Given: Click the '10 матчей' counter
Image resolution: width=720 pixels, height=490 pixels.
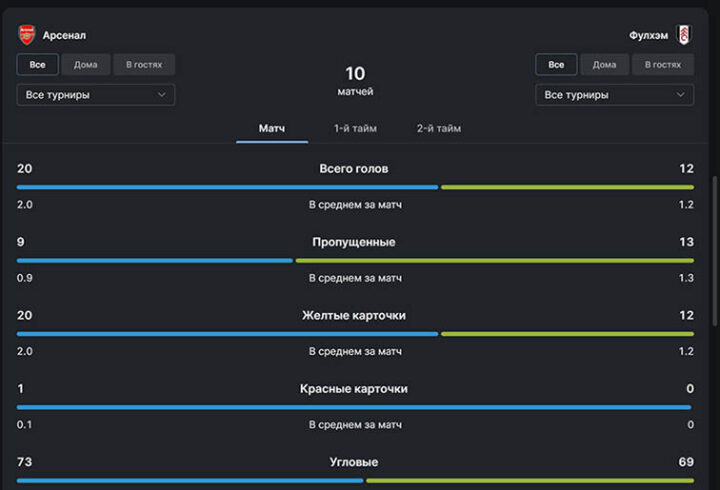Looking at the screenshot, I should [355, 80].
